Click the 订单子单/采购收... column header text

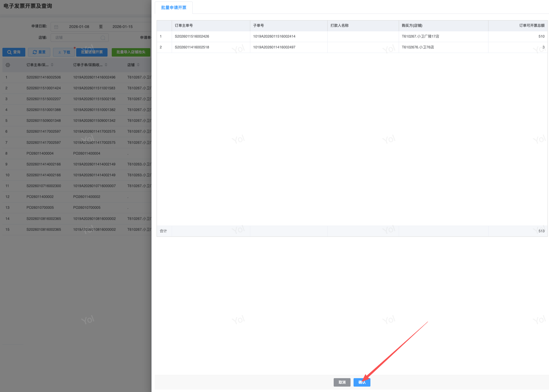point(88,65)
